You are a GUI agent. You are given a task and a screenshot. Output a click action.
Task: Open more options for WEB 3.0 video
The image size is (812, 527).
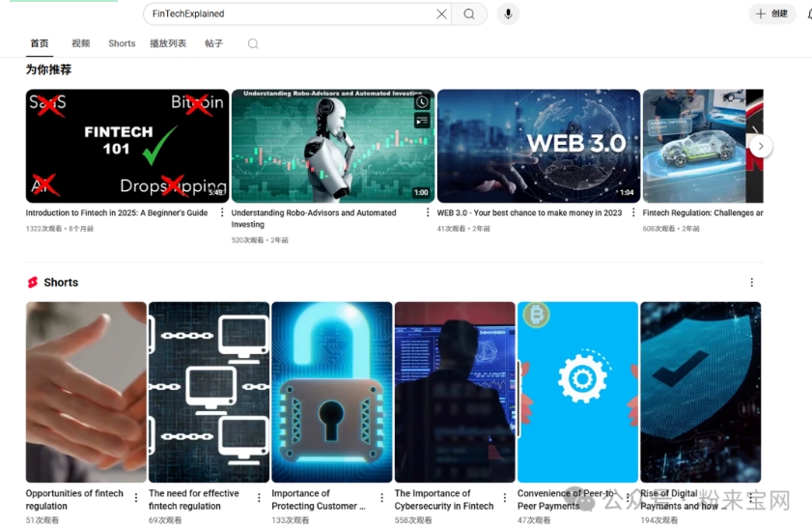point(632,212)
